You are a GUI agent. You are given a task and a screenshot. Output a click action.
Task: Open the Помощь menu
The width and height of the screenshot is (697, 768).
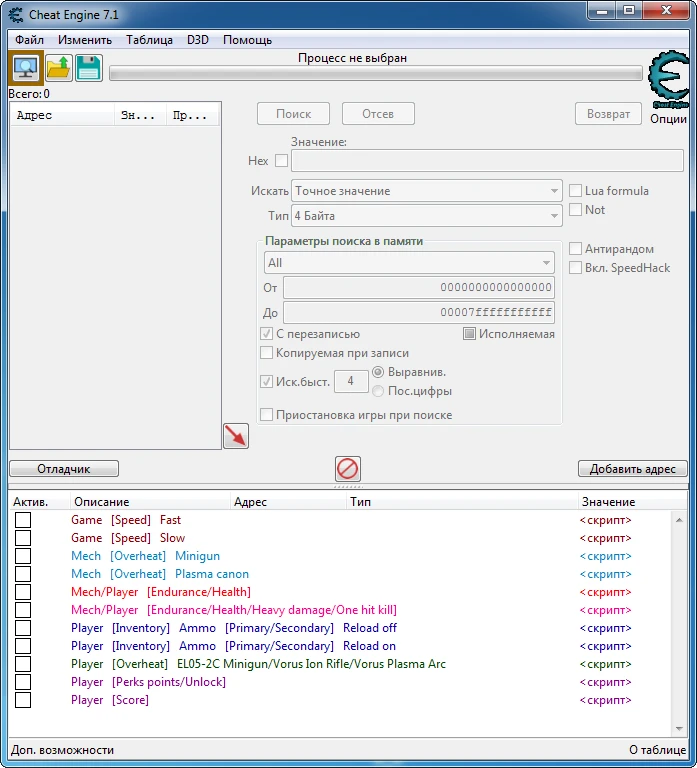point(247,40)
